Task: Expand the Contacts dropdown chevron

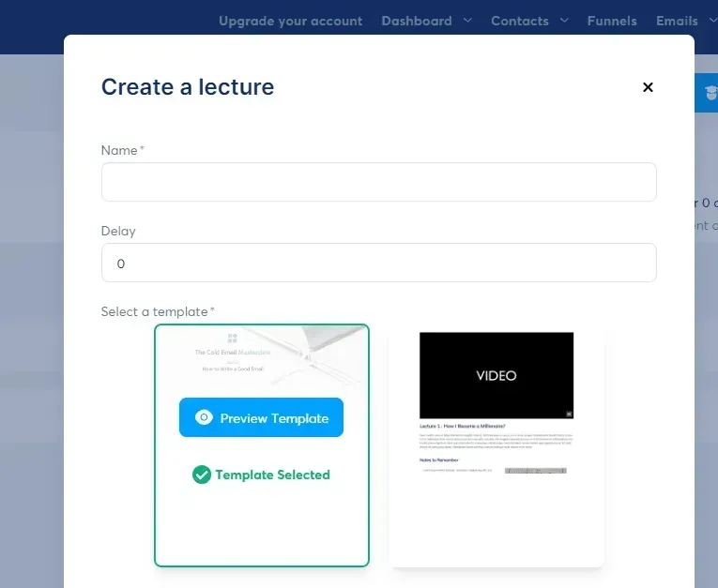Action: 564,21
